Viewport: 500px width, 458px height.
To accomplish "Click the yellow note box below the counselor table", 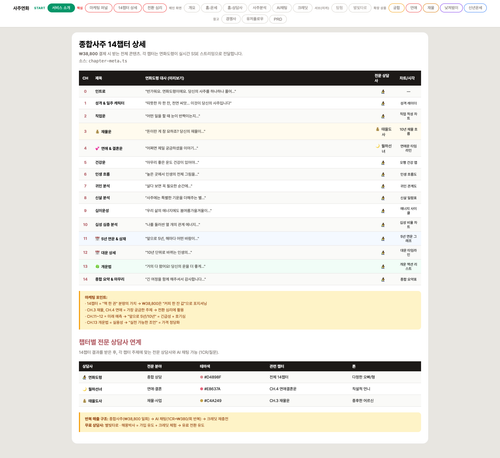I will coord(250,422).
